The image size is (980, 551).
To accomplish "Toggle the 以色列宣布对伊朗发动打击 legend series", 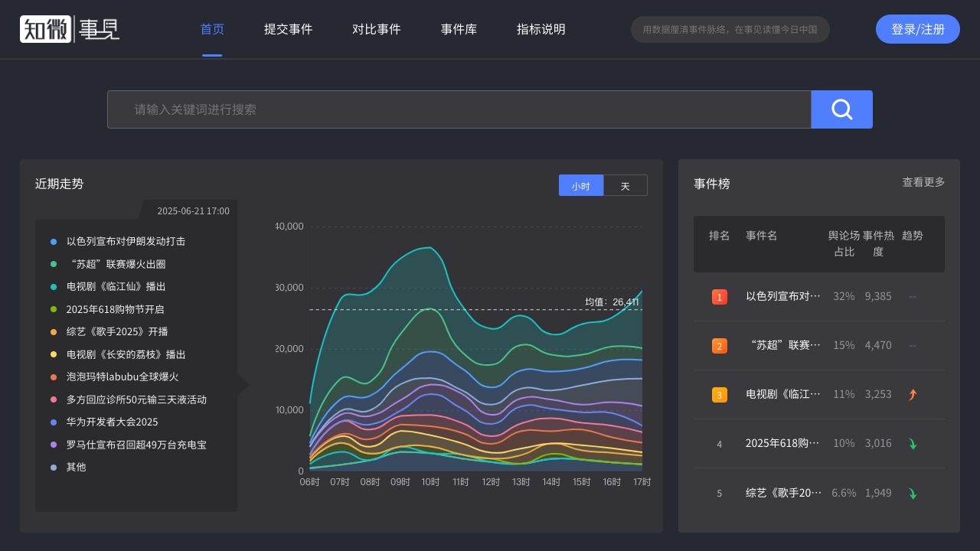I will pos(126,242).
